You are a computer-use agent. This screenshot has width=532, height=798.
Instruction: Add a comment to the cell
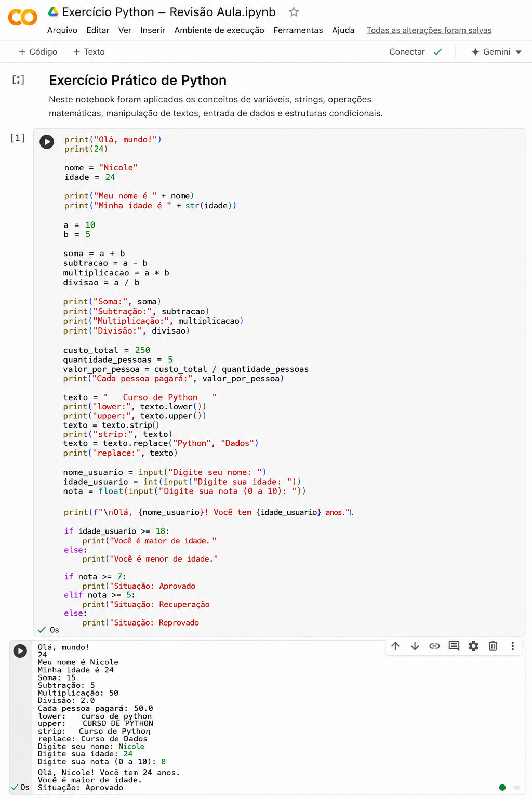(454, 646)
